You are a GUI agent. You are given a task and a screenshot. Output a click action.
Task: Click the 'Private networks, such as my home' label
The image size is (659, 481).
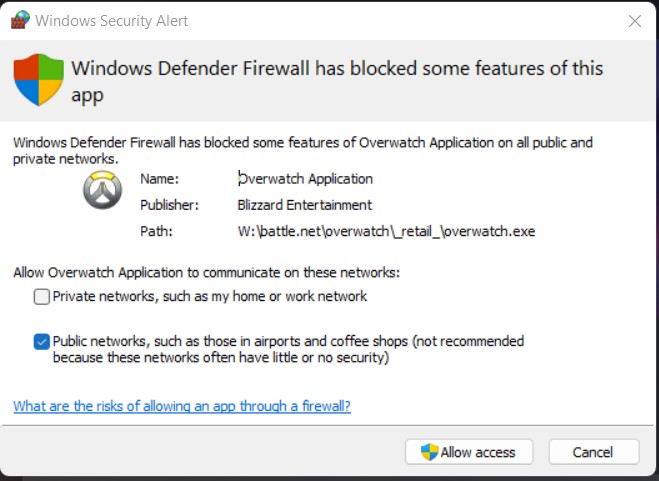point(209,296)
